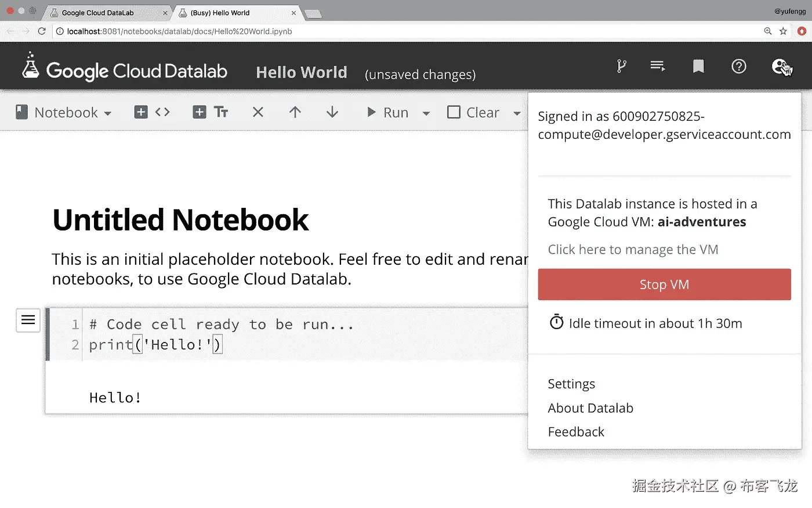The image size is (812, 508).
Task: Open the running sessions list icon
Action: [658, 66]
